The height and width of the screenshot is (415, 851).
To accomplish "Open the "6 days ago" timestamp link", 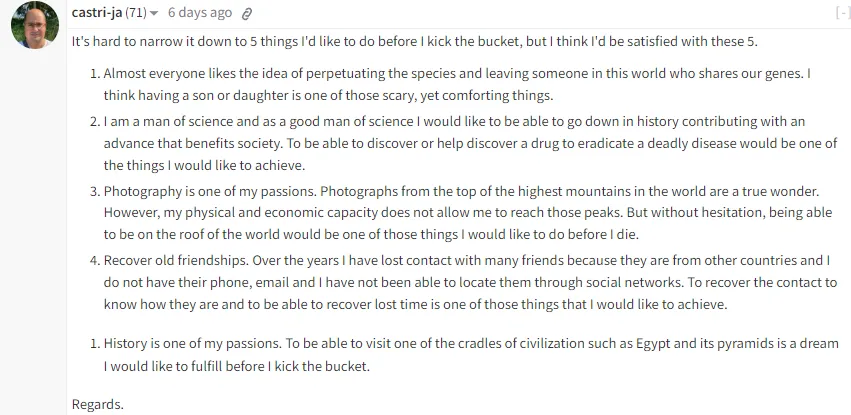I will [x=200, y=13].
